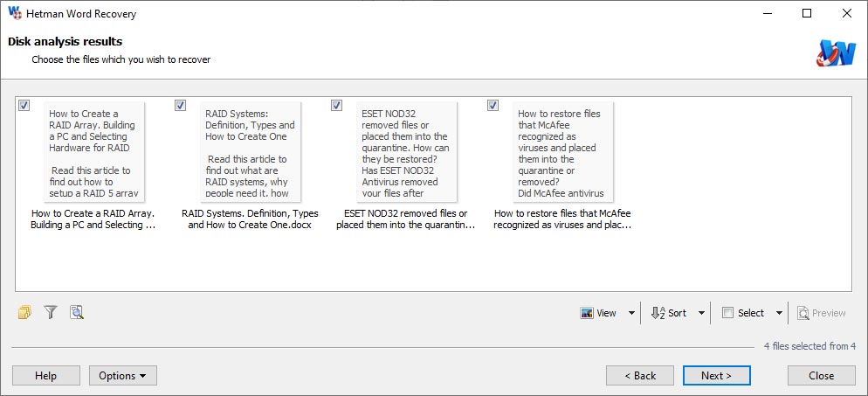Tick the Select checkbox in toolbar

pyautogui.click(x=728, y=313)
